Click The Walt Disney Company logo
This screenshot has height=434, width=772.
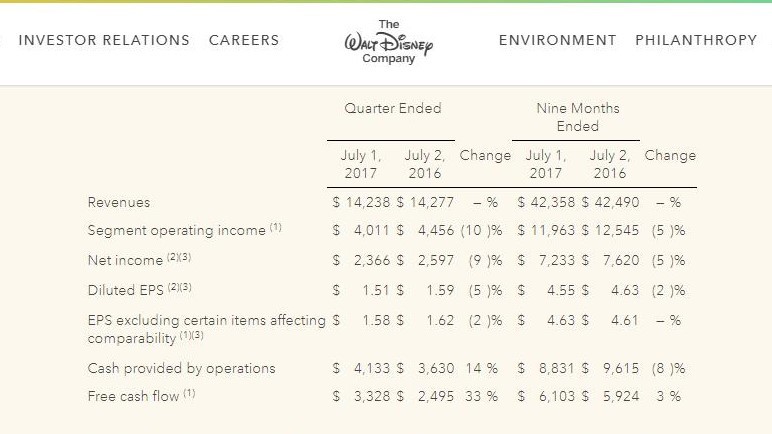coord(387,41)
